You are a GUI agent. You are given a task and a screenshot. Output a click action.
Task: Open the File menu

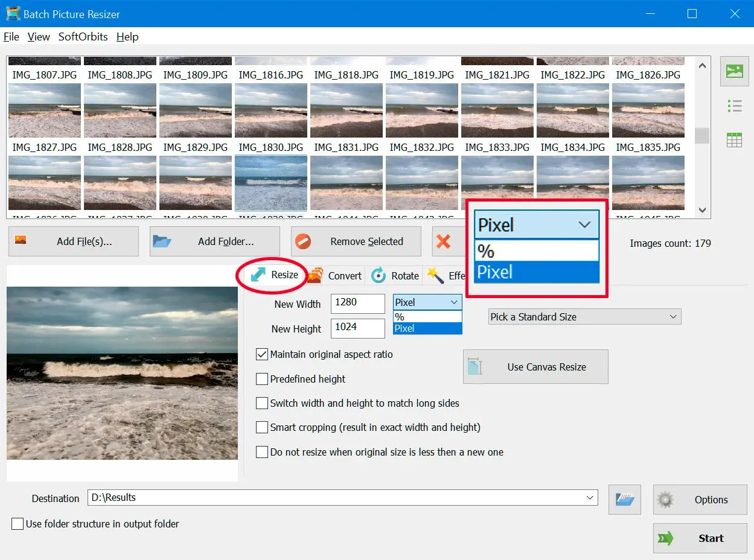click(x=11, y=37)
